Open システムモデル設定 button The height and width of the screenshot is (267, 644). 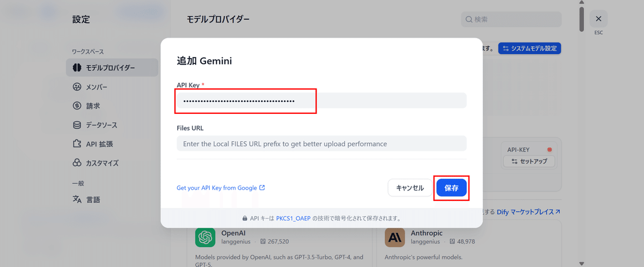tap(530, 48)
